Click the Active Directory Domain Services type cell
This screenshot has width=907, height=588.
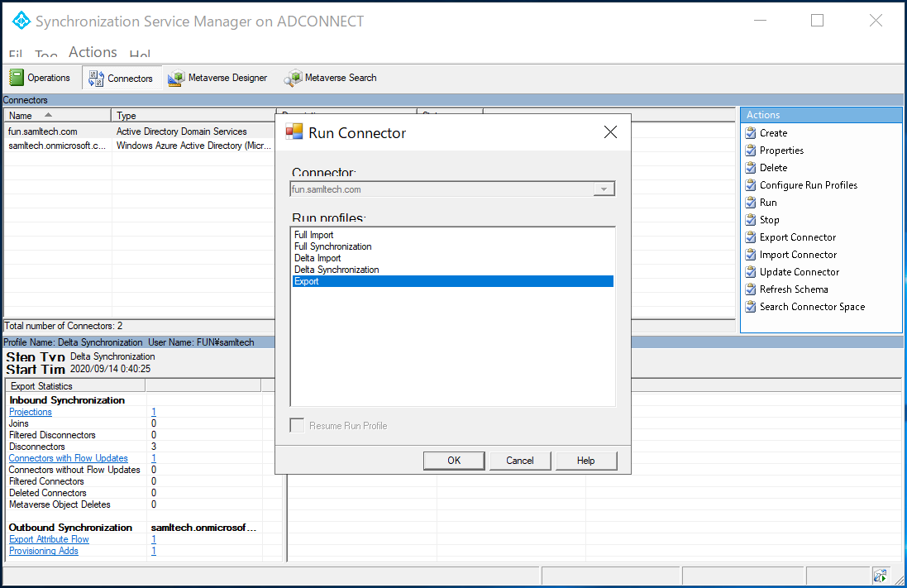(182, 131)
